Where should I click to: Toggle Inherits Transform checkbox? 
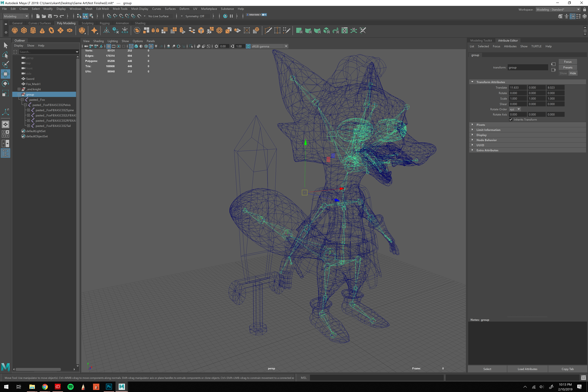click(x=511, y=119)
